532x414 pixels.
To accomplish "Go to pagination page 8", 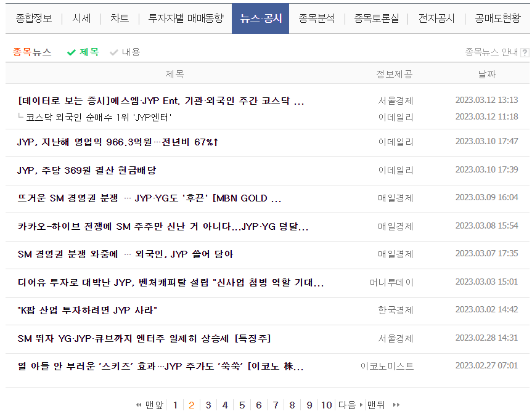I will tap(292, 405).
